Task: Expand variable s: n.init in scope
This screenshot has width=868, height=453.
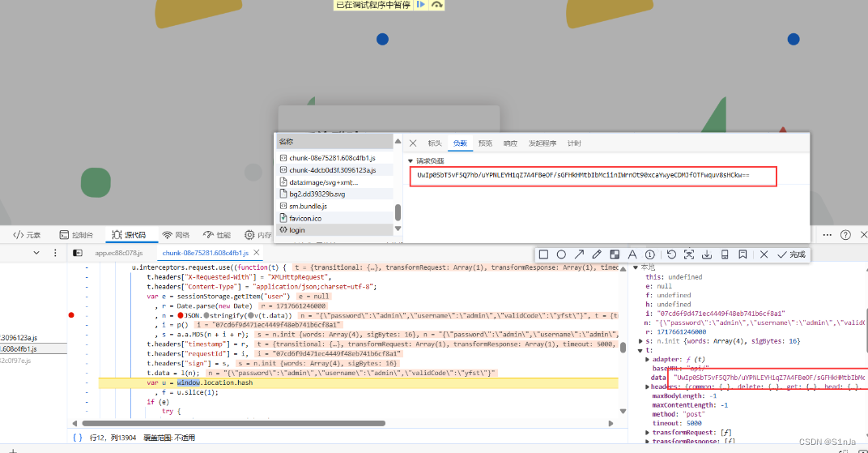Action: tap(641, 341)
